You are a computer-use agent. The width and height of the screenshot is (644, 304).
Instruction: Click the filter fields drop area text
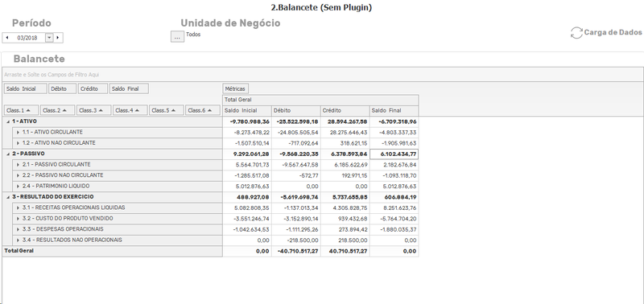52,75
